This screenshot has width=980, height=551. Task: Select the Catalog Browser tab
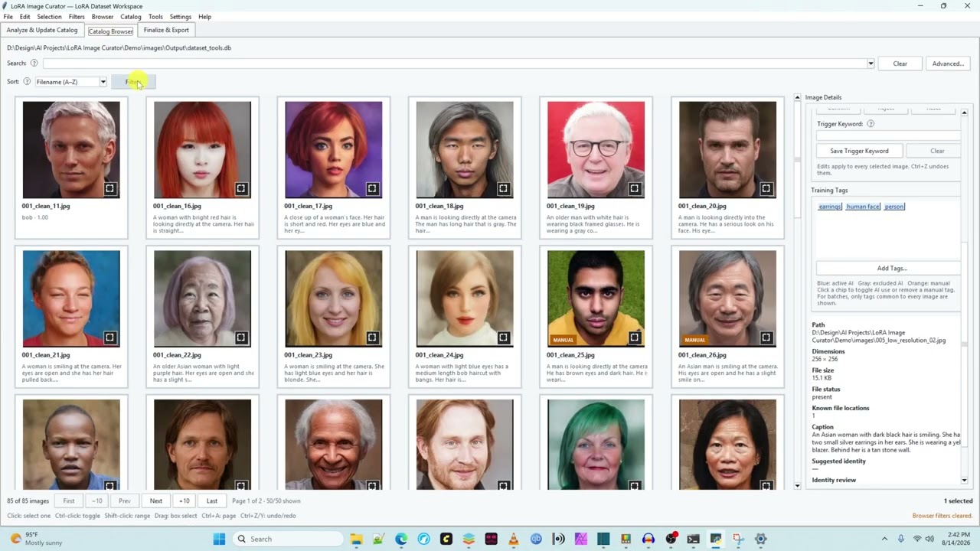coord(110,31)
